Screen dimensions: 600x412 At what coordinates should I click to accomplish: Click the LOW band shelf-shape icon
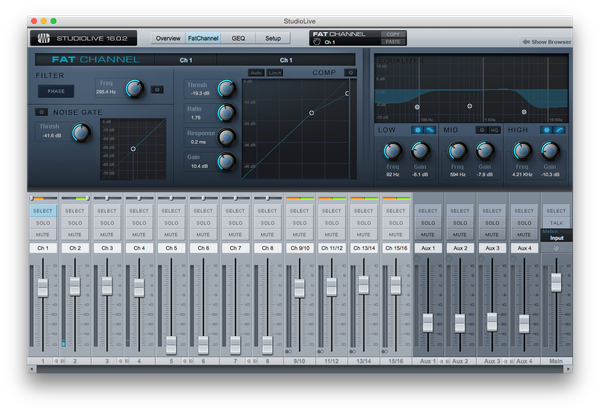point(430,130)
